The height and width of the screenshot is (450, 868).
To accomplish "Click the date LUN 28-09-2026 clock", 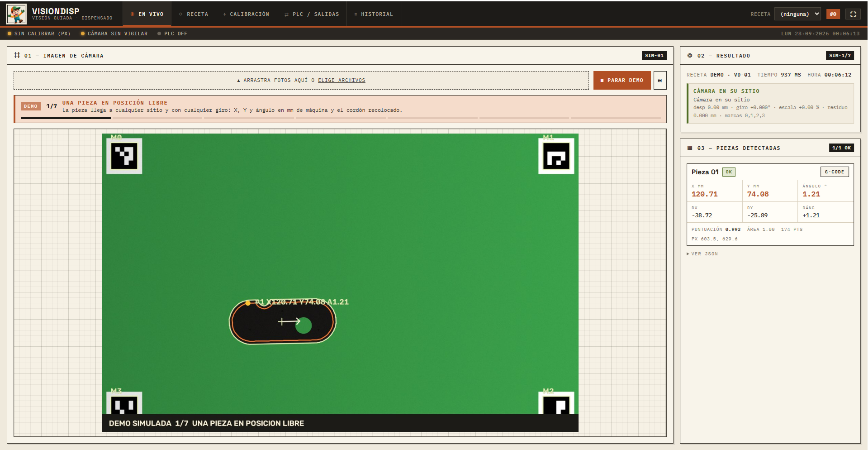I will (821, 34).
